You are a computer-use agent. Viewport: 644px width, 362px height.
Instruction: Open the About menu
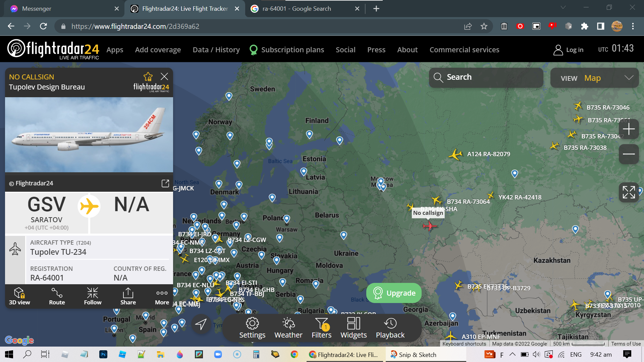tap(407, 50)
